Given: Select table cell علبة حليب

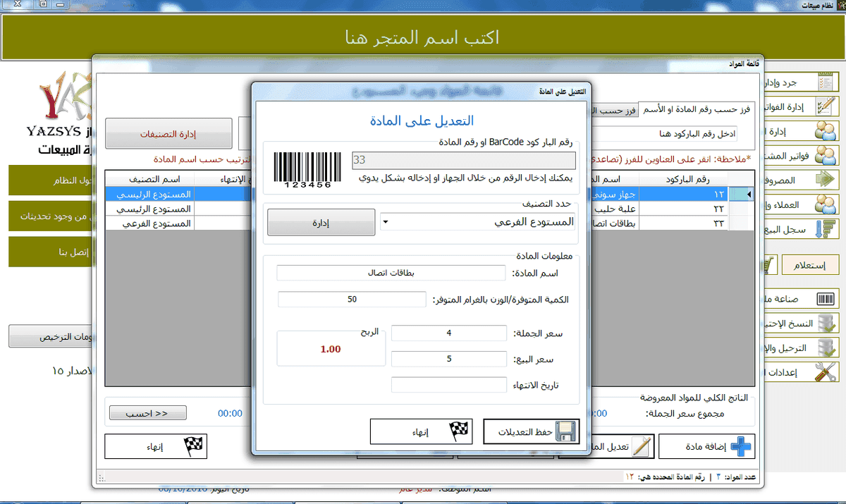Looking at the screenshot, I should tap(615, 209).
